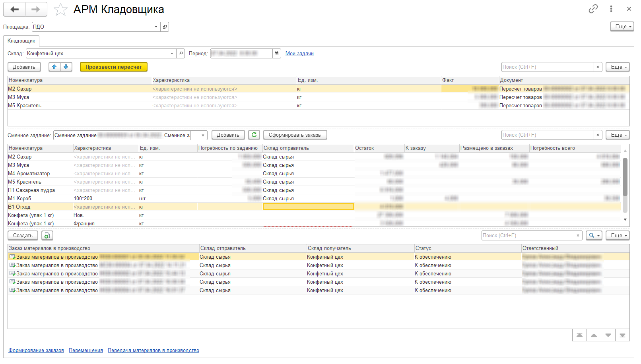Move row down with blue down arrow

point(66,67)
